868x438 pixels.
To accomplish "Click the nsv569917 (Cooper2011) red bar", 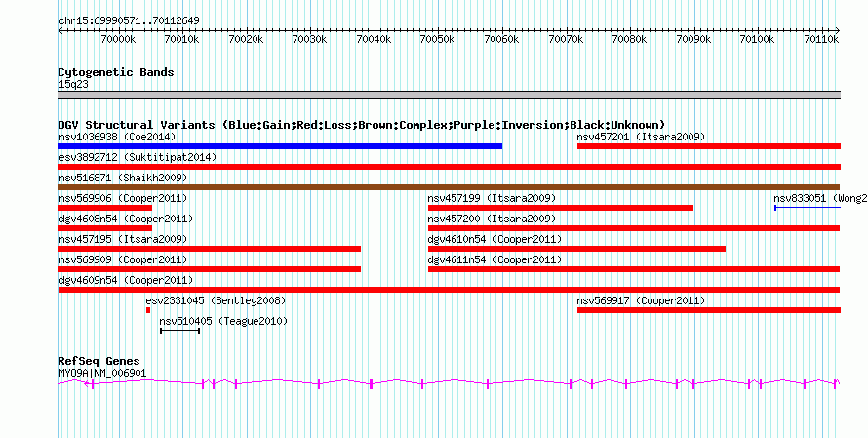I will tap(709, 310).
